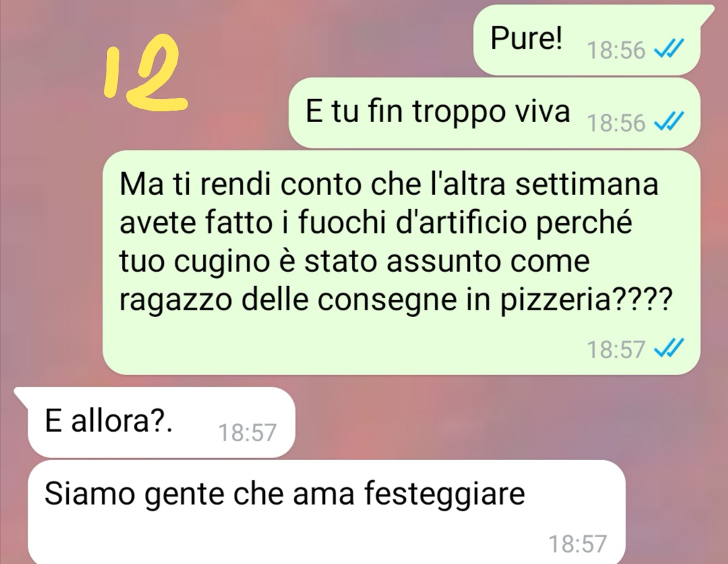728x564 pixels.
Task: Tap the message about 'fuochi d'artificio'
Action: pos(401,262)
